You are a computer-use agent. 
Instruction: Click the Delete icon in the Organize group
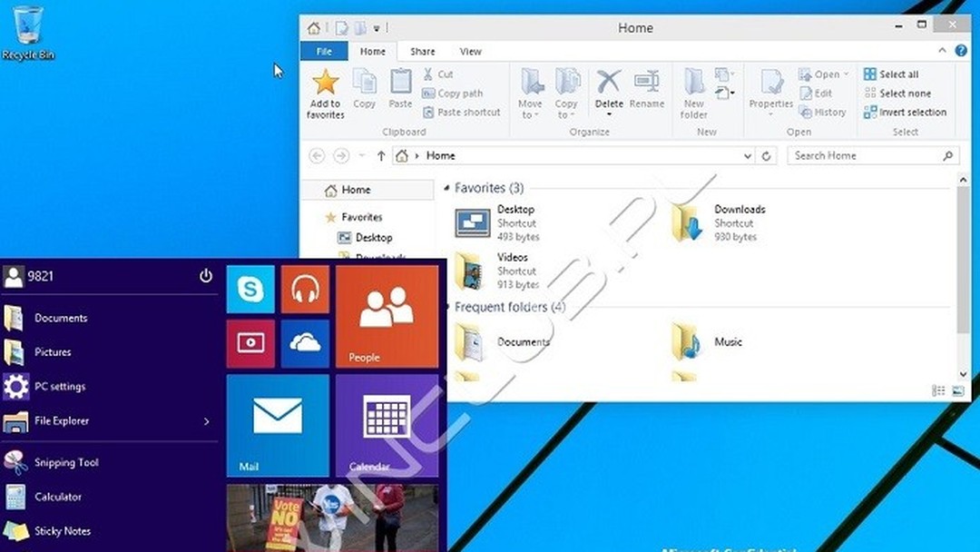coord(608,91)
